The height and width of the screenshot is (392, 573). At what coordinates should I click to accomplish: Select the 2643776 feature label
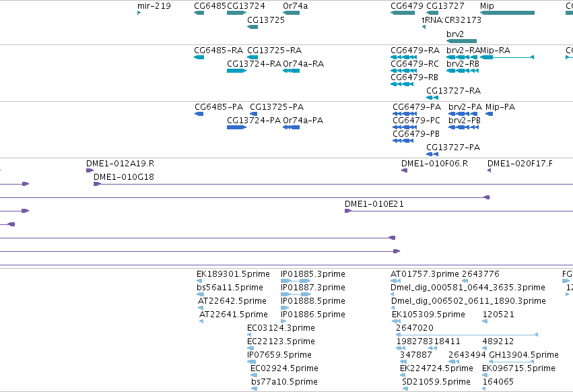481,274
